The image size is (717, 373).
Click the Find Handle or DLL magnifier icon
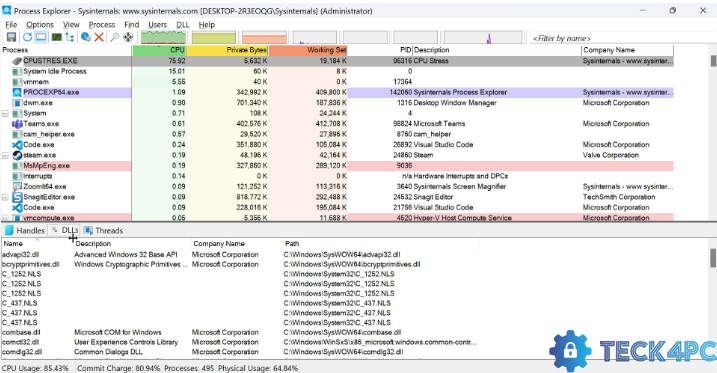click(x=114, y=37)
